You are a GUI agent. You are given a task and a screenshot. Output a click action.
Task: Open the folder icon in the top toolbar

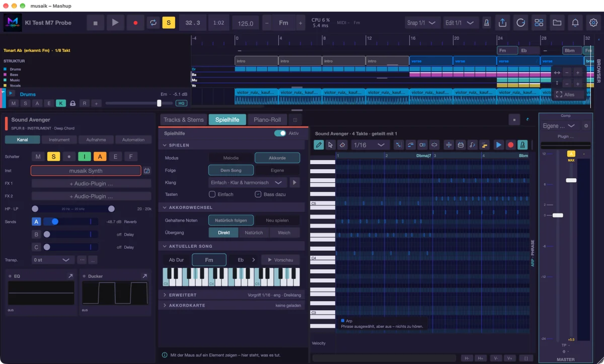tap(557, 23)
